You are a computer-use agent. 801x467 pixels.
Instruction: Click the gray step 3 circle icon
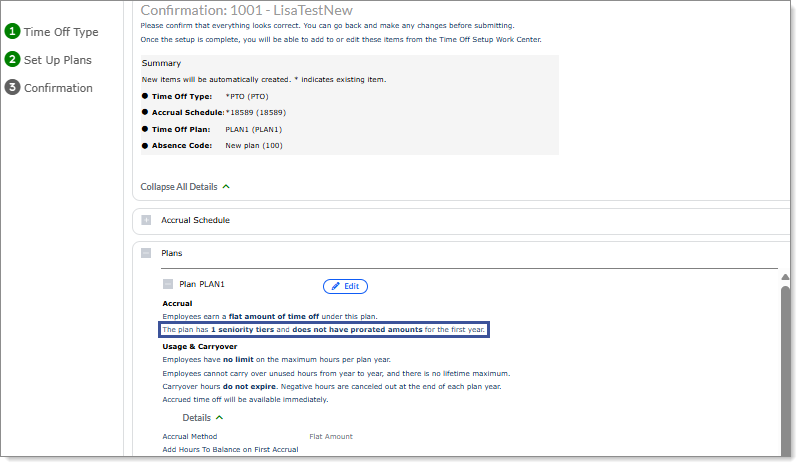point(13,88)
